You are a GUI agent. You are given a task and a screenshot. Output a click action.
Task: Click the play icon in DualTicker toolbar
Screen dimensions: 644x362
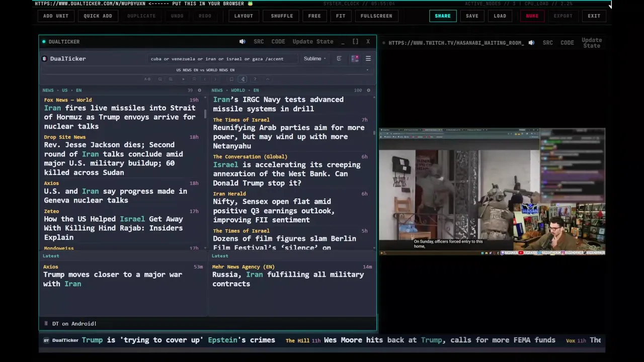184,79
